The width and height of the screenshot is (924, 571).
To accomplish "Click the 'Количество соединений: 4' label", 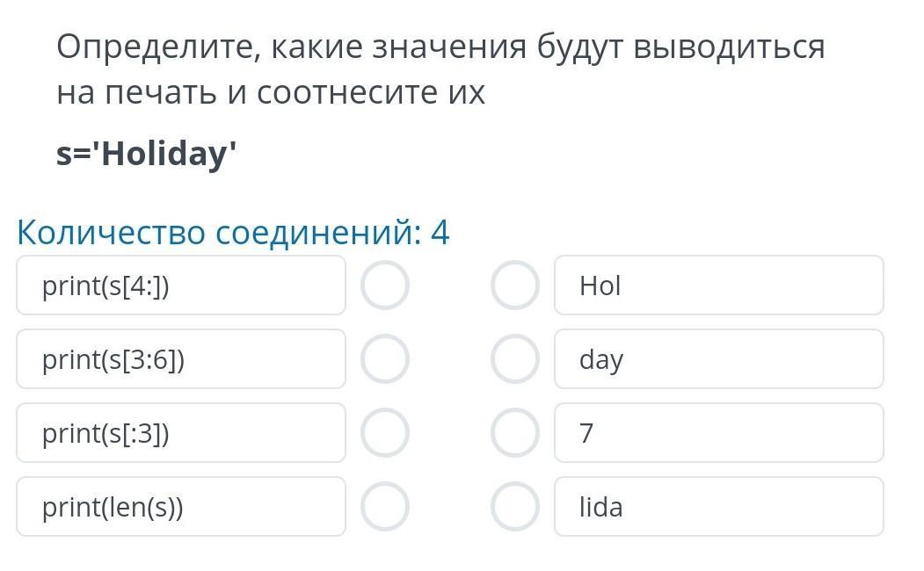I will coord(233,232).
